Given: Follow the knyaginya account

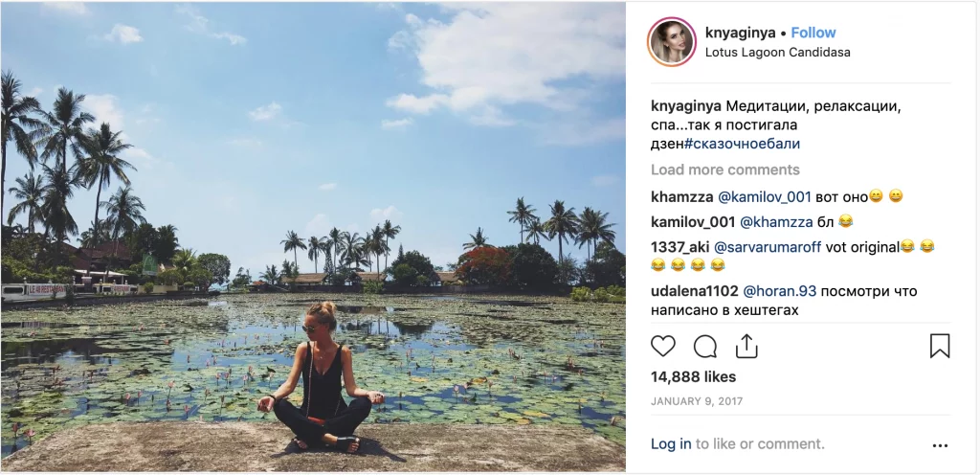Looking at the screenshot, I should [x=813, y=33].
